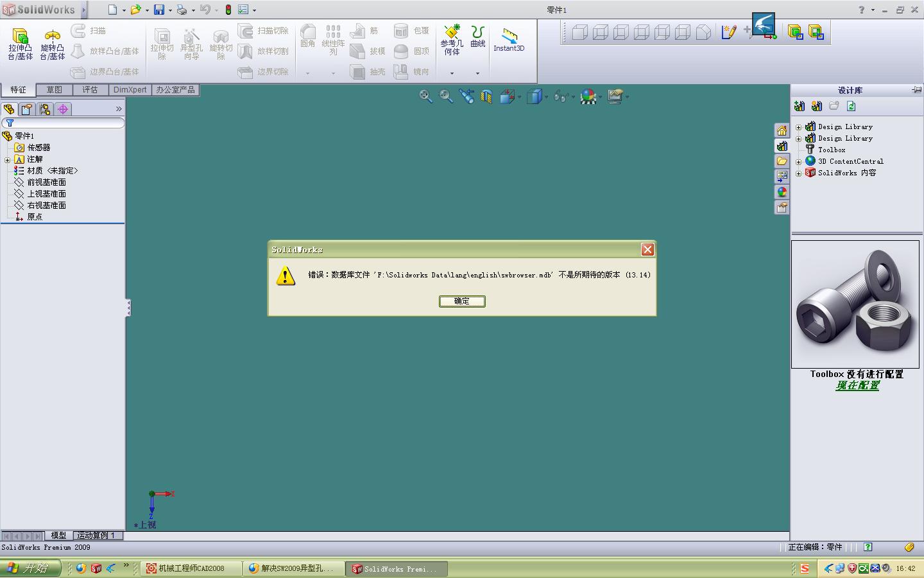Open the 曲线 curves tool
The image size is (924, 578).
(477, 37)
